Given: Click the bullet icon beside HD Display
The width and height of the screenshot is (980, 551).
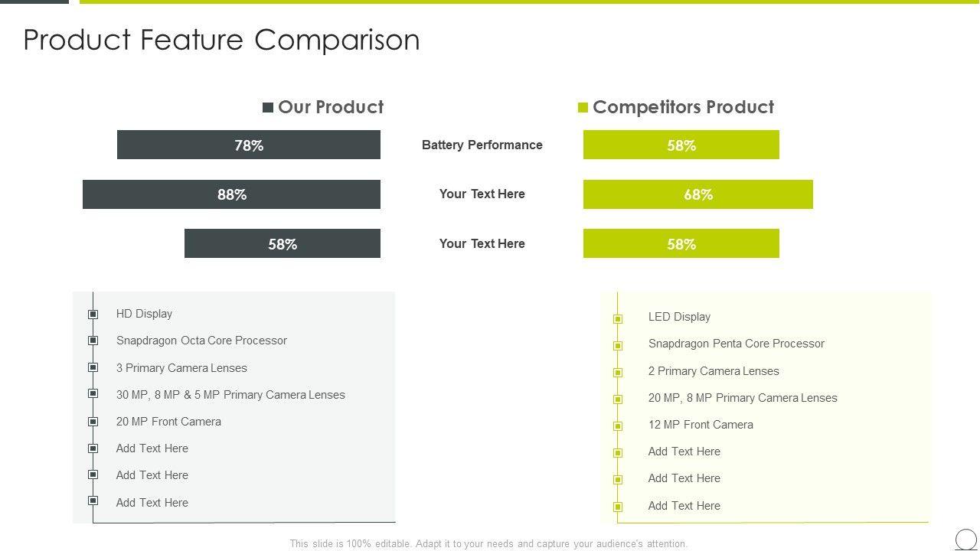Looking at the screenshot, I should 93,314.
